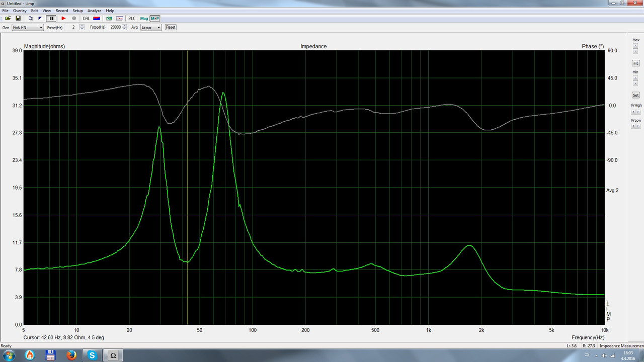Open the Overlay menu
The width and height of the screenshot is (644, 362).
tap(20, 11)
